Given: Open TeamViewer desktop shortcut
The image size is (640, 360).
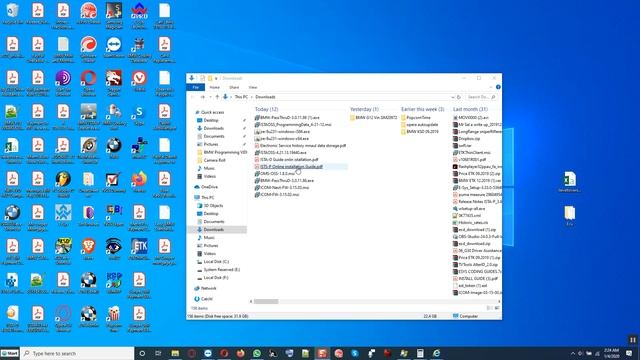Looking at the screenshot, I should [114, 47].
